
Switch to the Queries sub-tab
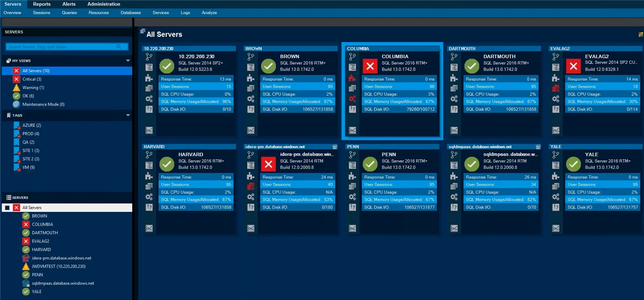pos(69,13)
